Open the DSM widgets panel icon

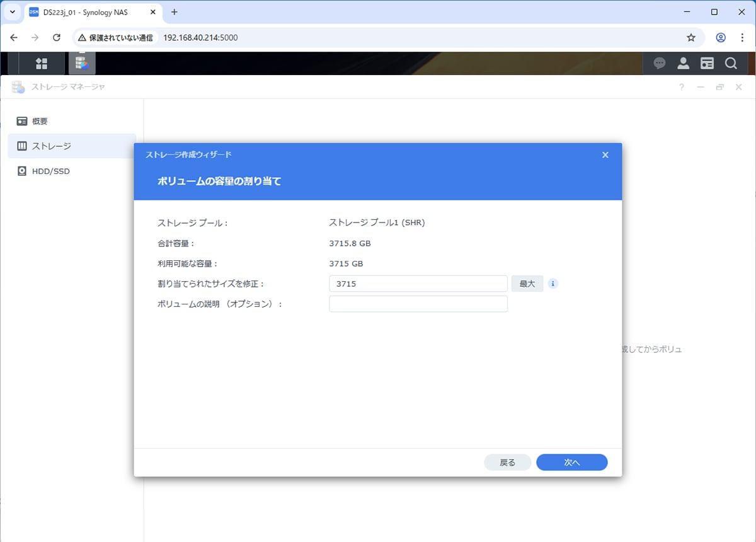click(707, 63)
